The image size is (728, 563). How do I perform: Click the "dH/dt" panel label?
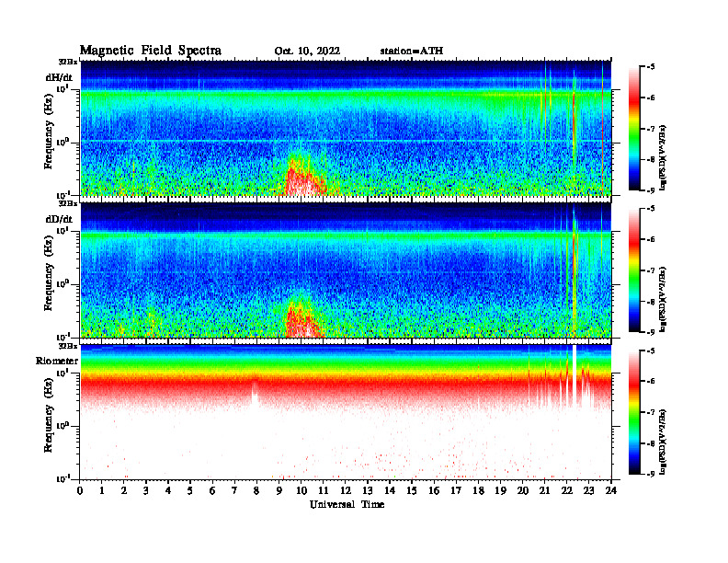[59, 77]
